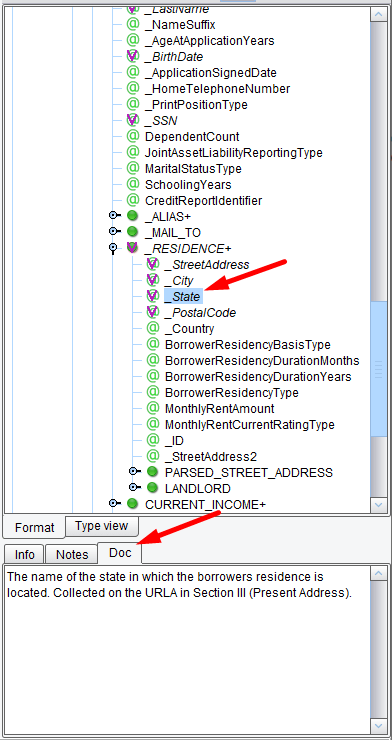Select the _StreetAddress tree item
This screenshot has height=740, width=392.
207,264
